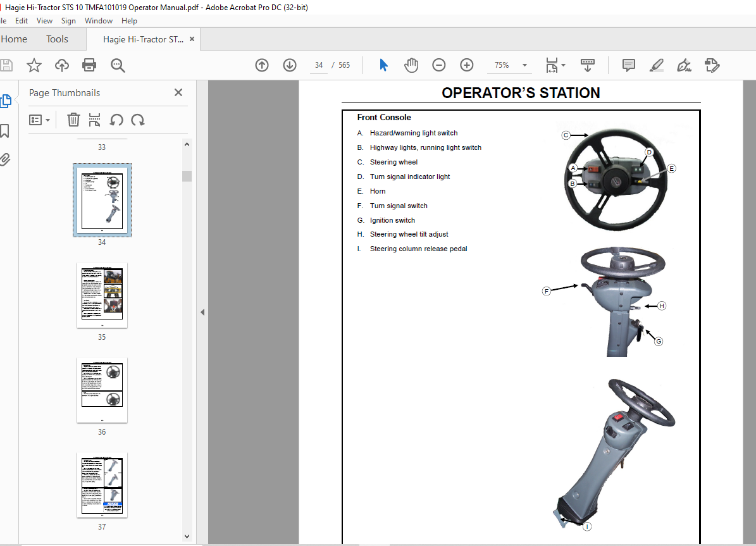Zoom out with the minus button
Screen dimensions: 756x546
point(439,65)
